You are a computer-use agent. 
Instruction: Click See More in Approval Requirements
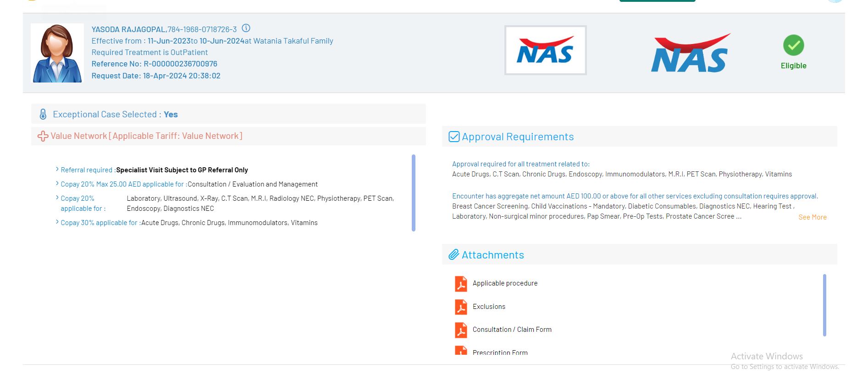point(812,217)
